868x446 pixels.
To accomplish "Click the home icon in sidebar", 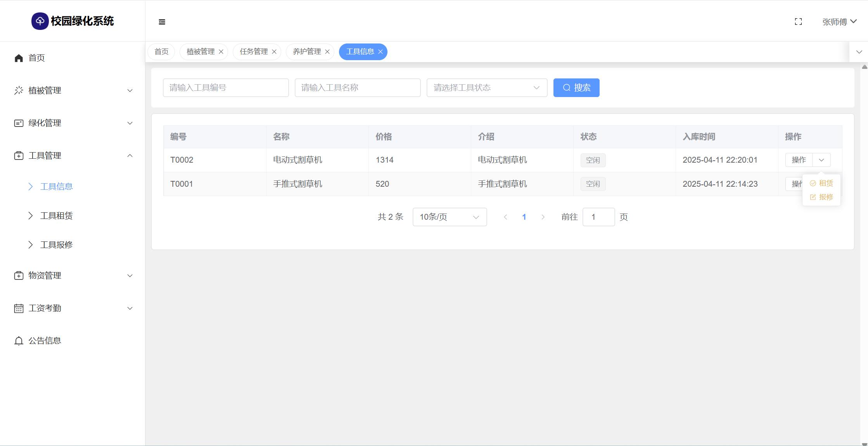I will [19, 58].
